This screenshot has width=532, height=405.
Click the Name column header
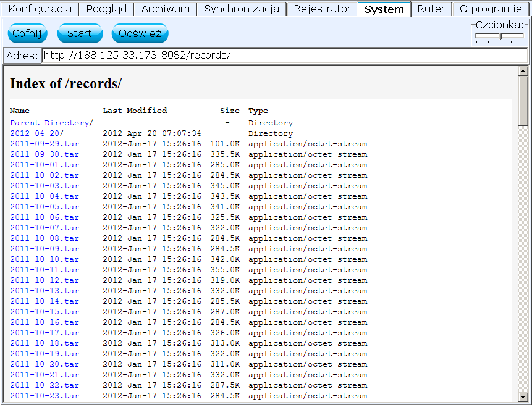(x=20, y=111)
